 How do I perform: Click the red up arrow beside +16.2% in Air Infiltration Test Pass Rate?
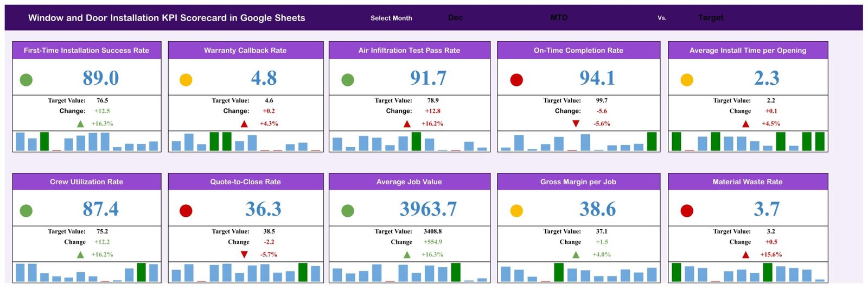click(x=407, y=124)
